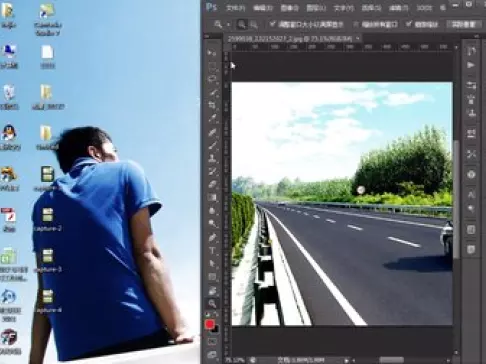Expand the status bar info arrow
Image resolution: width=486 pixels, height=364 pixels.
(x=347, y=360)
